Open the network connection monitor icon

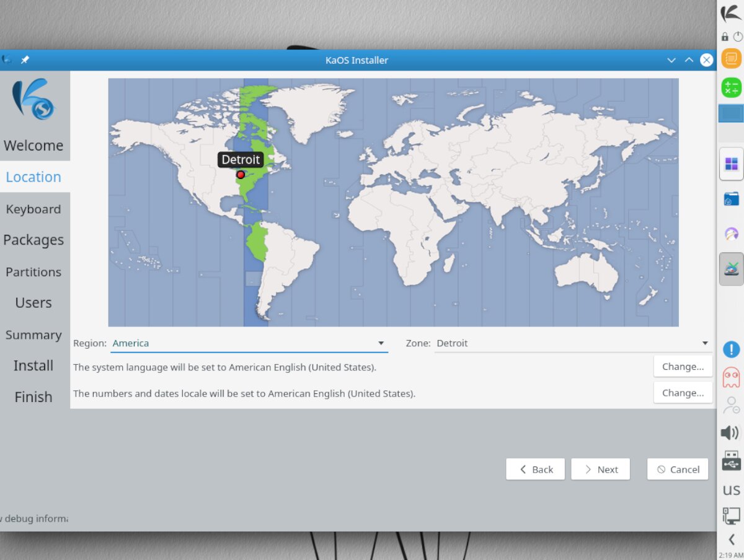pyautogui.click(x=731, y=516)
